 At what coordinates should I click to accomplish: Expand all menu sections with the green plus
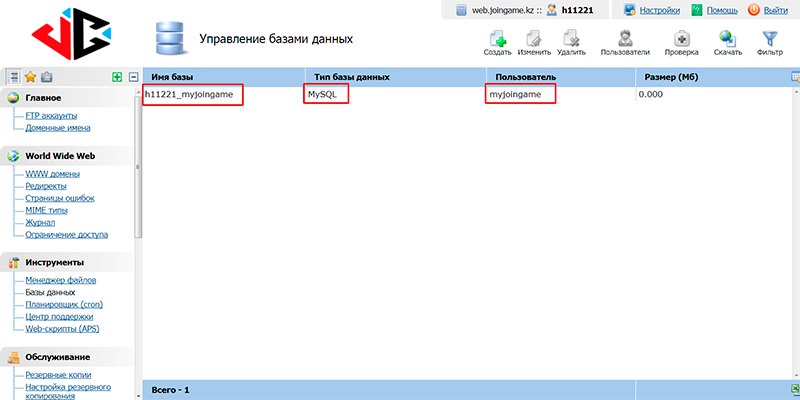(x=117, y=77)
